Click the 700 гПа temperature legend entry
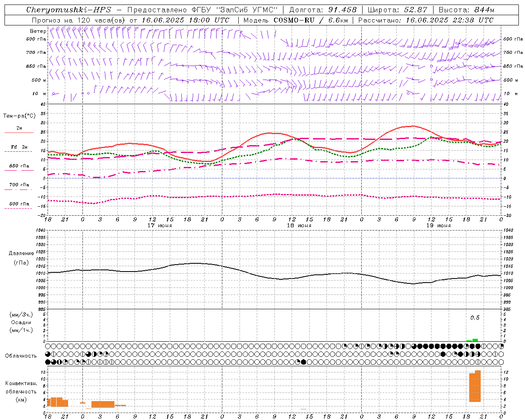Image resolution: width=525 pixels, height=420 pixels. click(19, 185)
